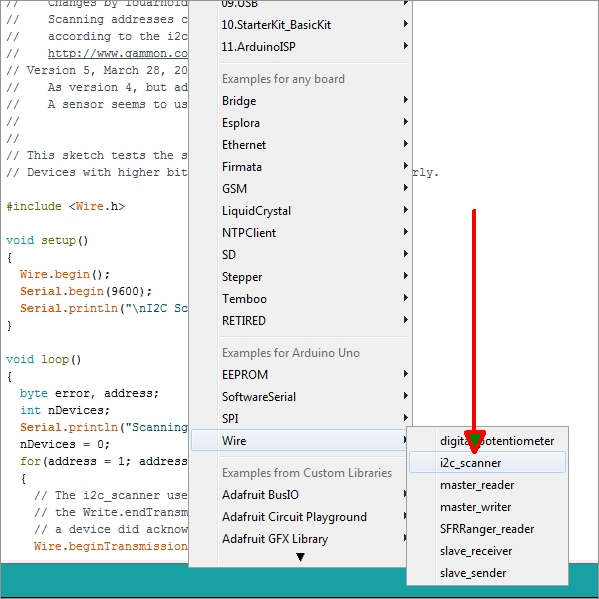Expand the Adafruit Circuit Playground submenu
The image size is (599, 599).
(x=300, y=517)
